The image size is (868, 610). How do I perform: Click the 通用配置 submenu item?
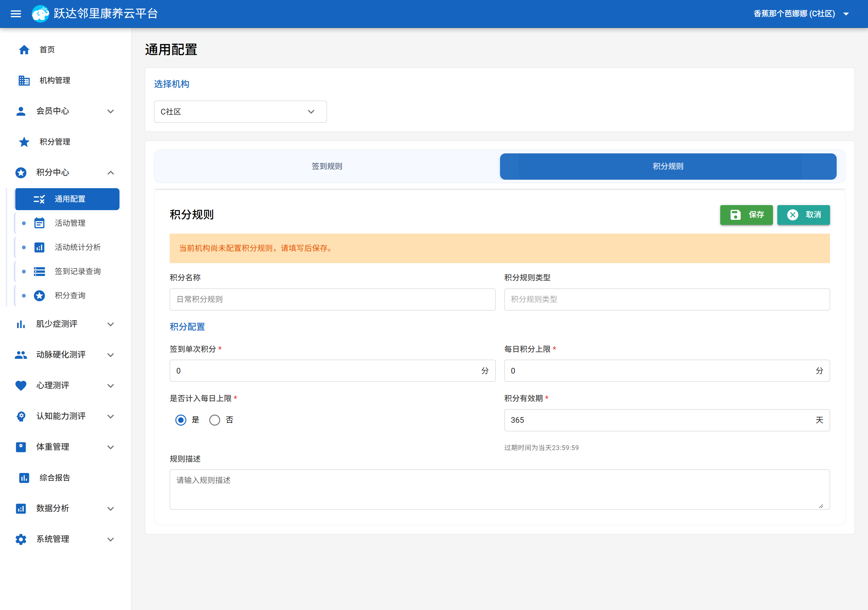click(67, 199)
